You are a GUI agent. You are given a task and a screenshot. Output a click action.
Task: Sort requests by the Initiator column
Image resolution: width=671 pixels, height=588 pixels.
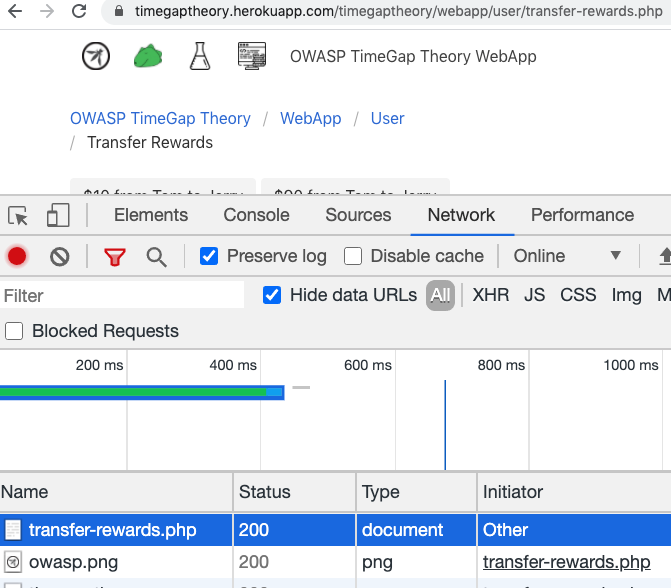[x=574, y=492]
